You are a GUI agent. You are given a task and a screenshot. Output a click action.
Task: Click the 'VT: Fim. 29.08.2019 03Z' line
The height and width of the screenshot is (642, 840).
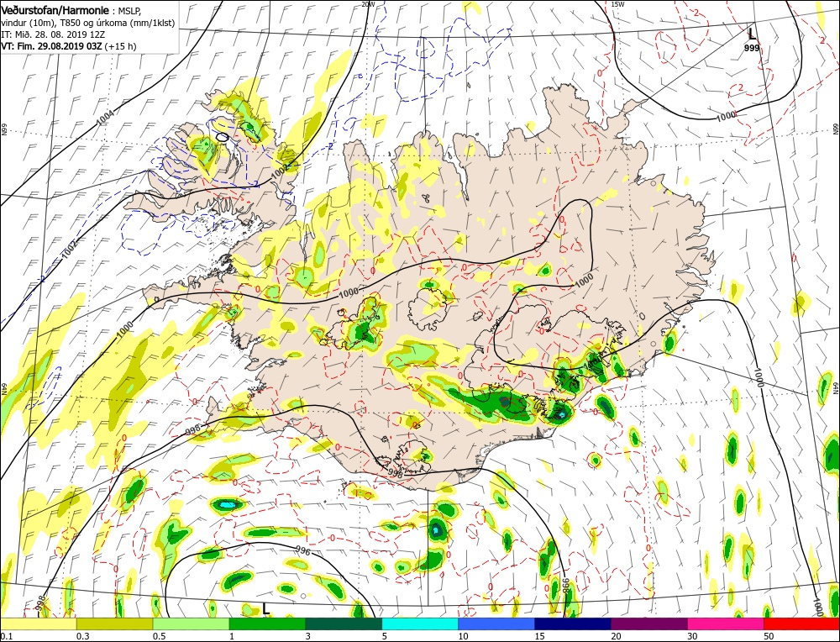point(52,46)
